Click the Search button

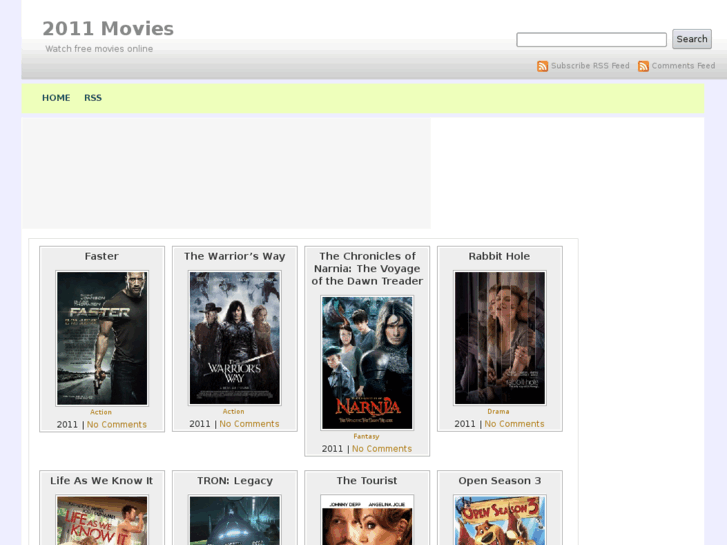(x=691, y=39)
